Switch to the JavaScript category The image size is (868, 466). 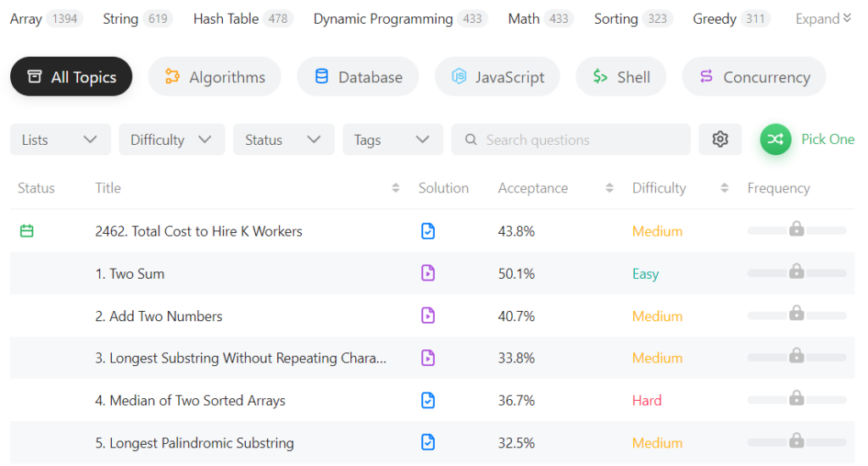pyautogui.click(x=497, y=76)
